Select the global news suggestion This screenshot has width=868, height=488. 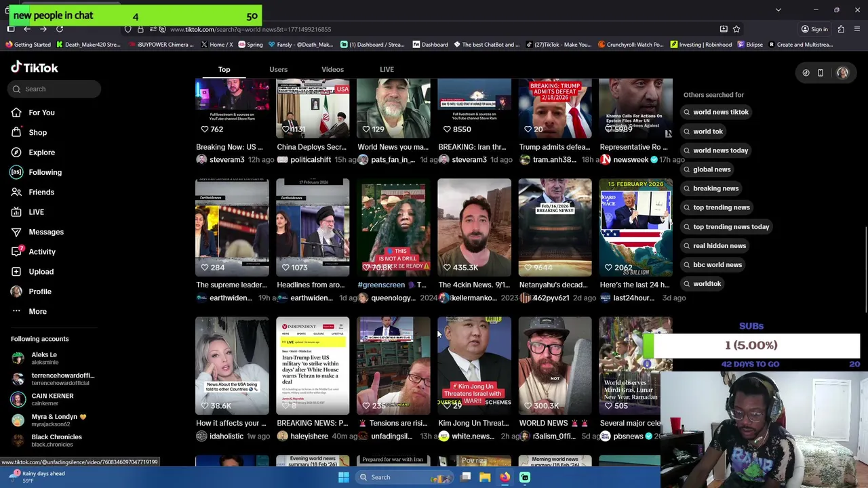tap(707, 169)
